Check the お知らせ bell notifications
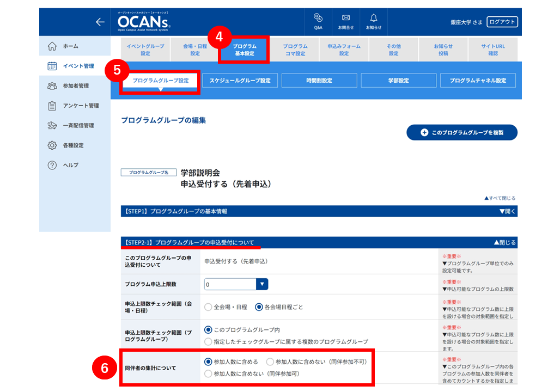560x392 pixels. [374, 17]
